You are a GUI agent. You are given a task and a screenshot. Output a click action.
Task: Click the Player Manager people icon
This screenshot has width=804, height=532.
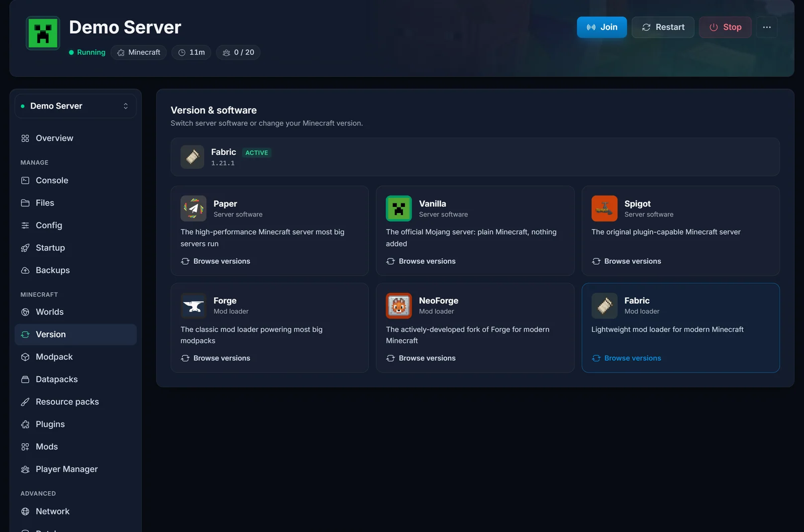coord(25,469)
